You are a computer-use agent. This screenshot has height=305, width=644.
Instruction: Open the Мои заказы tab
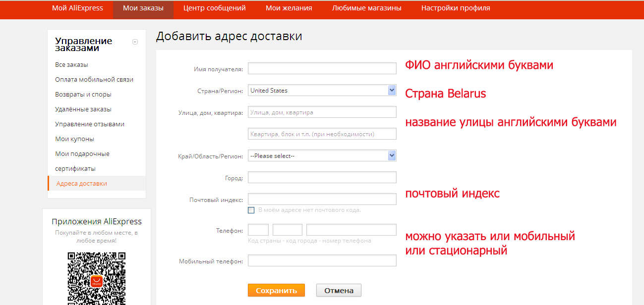click(x=143, y=8)
